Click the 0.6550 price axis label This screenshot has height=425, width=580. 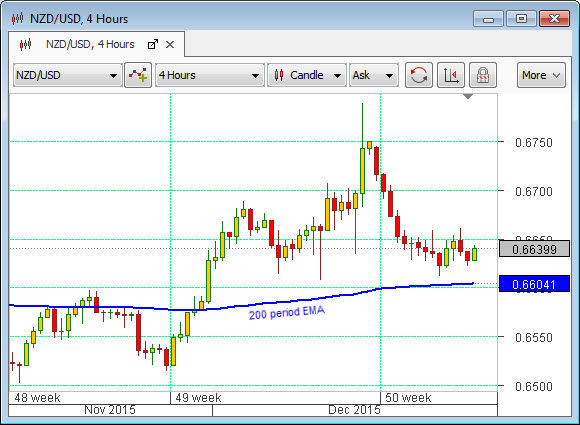(534, 337)
